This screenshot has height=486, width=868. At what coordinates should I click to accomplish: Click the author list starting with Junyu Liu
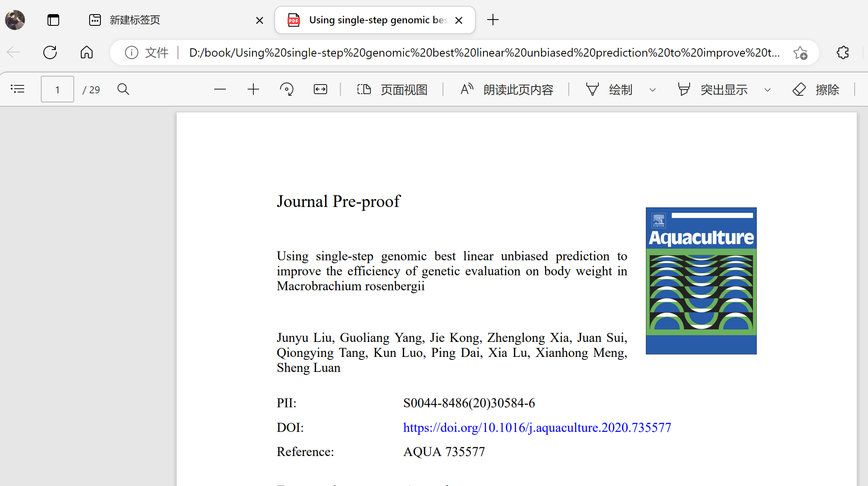(452, 353)
